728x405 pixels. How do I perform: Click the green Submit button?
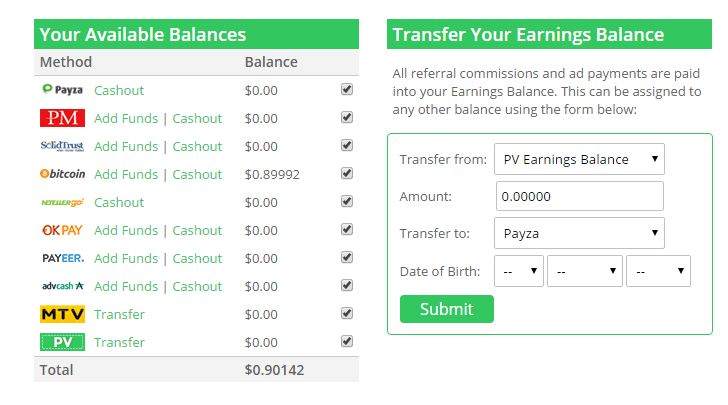pos(447,309)
